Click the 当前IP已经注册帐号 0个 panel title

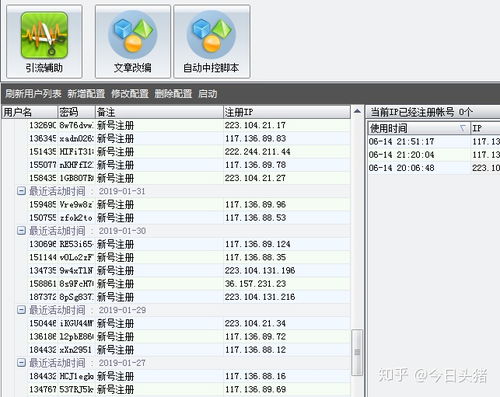pos(421,112)
